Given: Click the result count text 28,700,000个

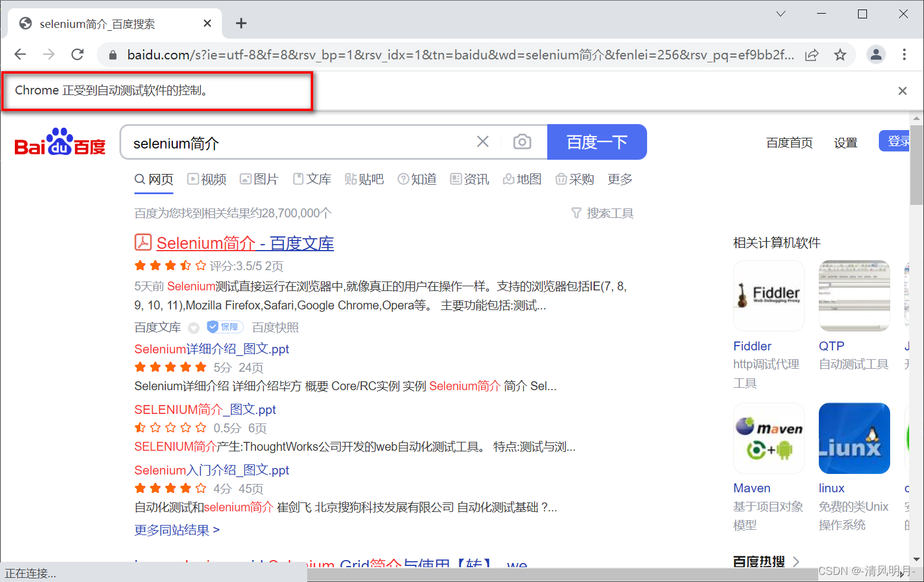Looking at the screenshot, I should [296, 213].
